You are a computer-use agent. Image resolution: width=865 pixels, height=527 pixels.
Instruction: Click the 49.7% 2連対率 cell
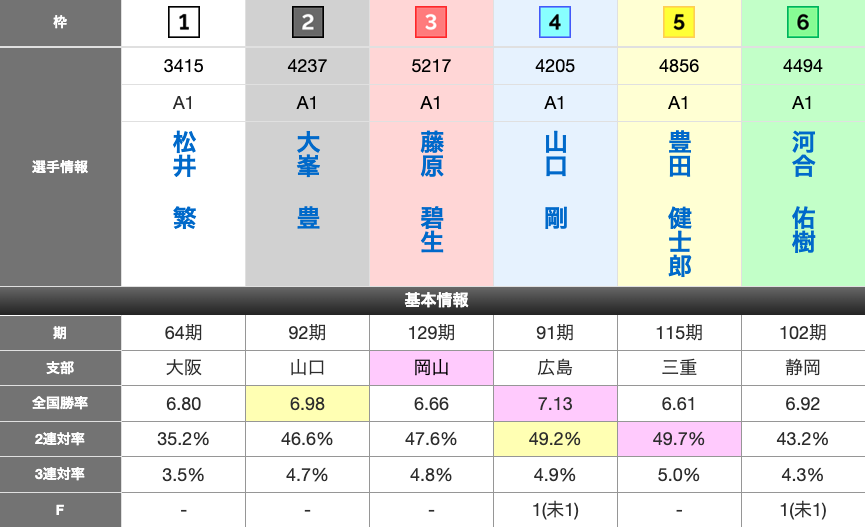pos(679,439)
